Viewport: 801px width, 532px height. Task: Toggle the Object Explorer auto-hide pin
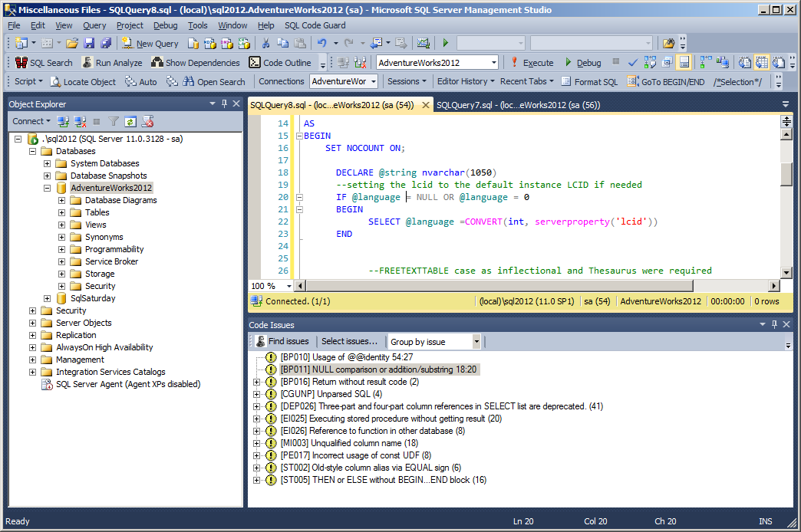pyautogui.click(x=224, y=103)
